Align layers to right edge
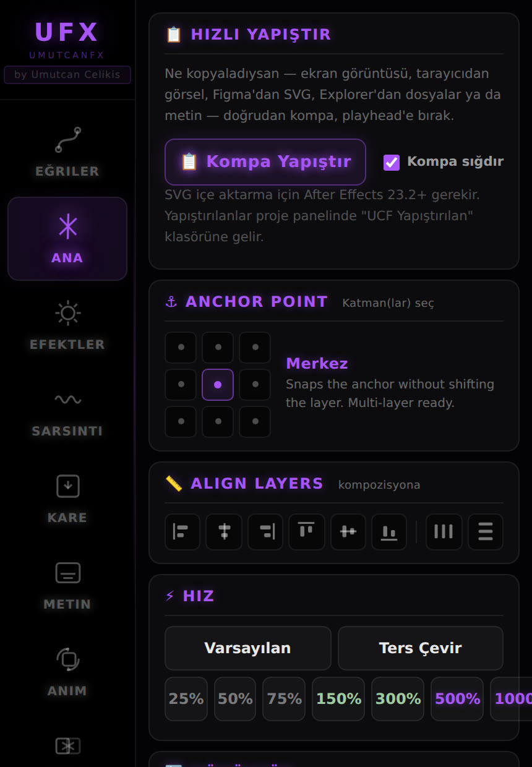Screen dimensions: 532x767 point(265,532)
